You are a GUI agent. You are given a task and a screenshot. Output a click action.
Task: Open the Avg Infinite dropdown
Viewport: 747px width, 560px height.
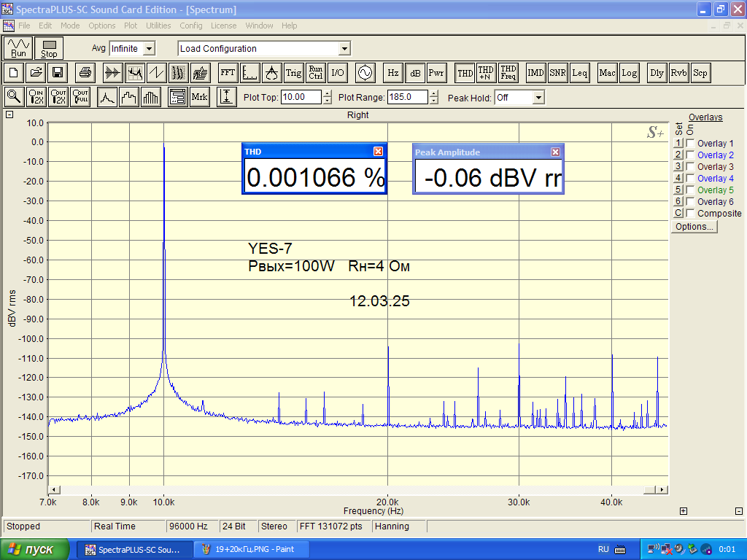tap(149, 49)
